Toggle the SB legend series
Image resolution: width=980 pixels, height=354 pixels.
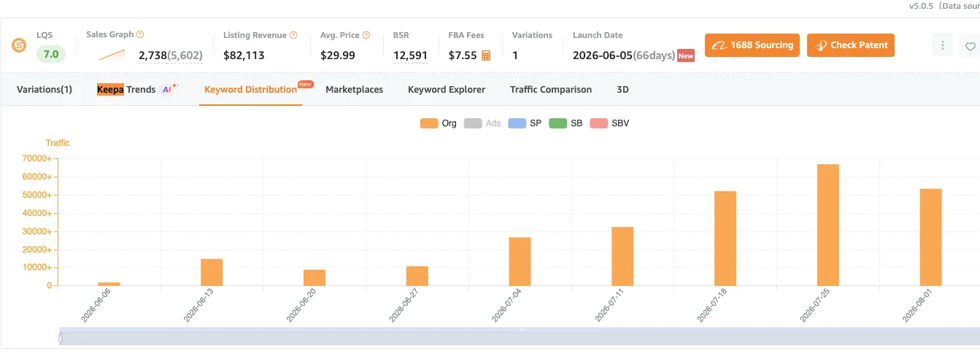(x=566, y=123)
